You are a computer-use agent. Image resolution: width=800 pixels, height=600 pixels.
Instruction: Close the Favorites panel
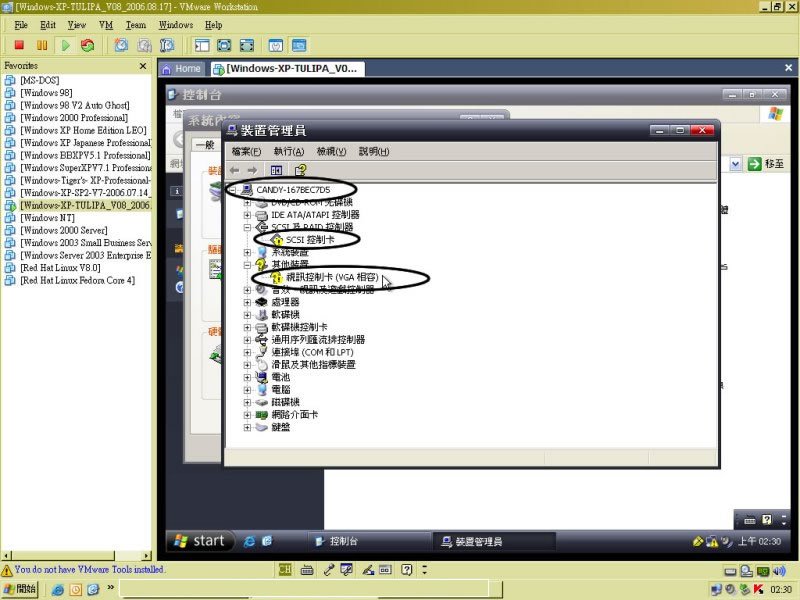(x=143, y=66)
